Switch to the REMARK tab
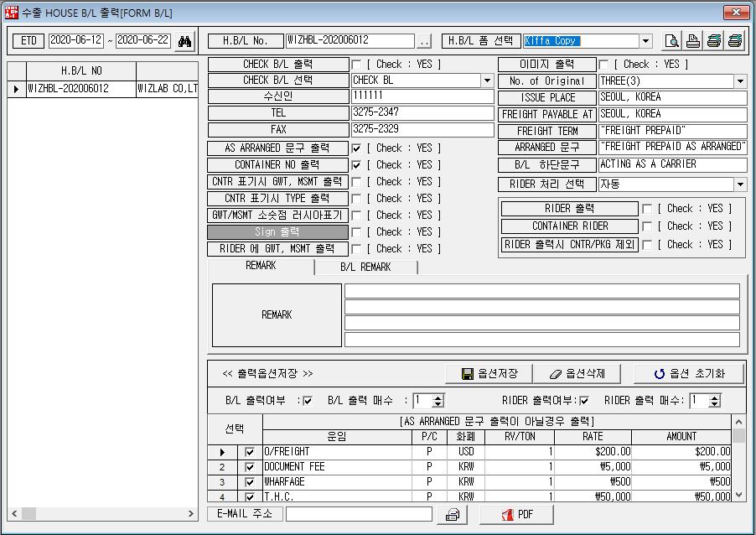Viewport: 756px width, 535px height. (x=261, y=266)
